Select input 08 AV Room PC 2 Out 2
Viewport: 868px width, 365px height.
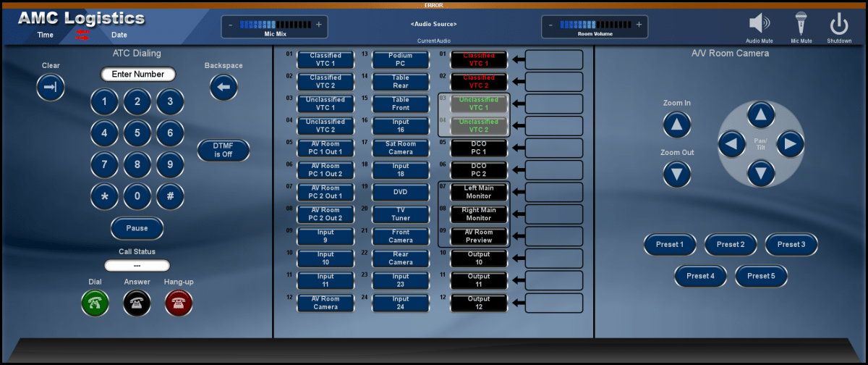point(325,214)
